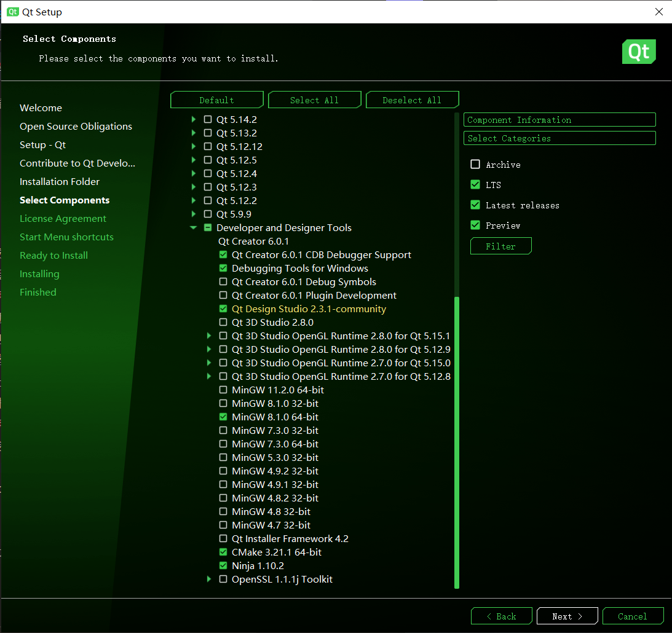The image size is (672, 633).
Task: Uncheck Qt Creator 6.0.1 CDB Debugger Support
Action: [x=223, y=255]
